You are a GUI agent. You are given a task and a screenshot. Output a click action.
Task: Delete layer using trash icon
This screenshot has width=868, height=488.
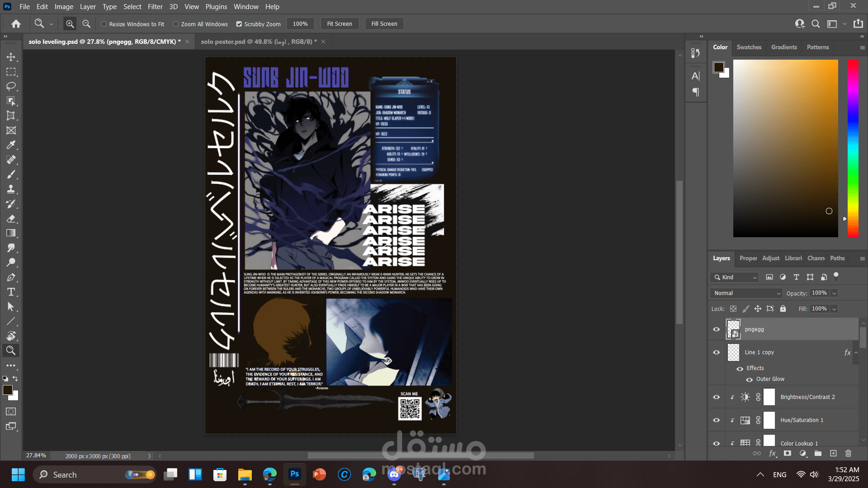[848, 453]
